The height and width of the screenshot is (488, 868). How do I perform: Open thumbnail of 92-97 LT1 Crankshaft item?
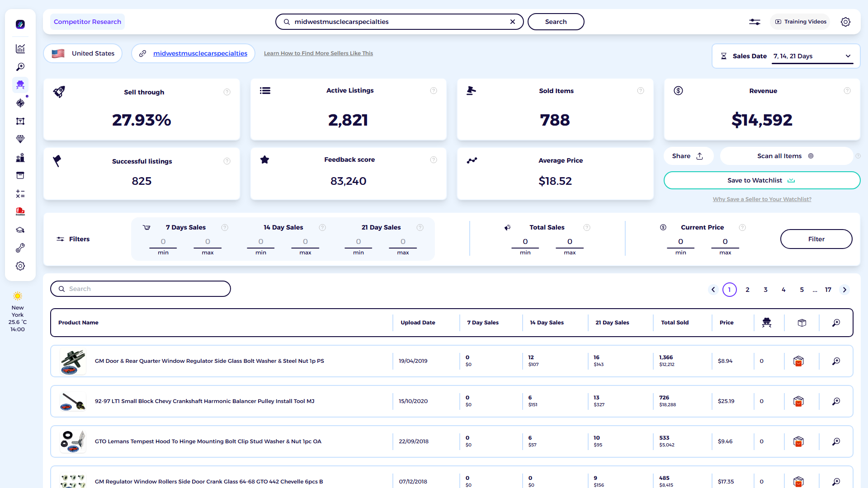click(73, 401)
